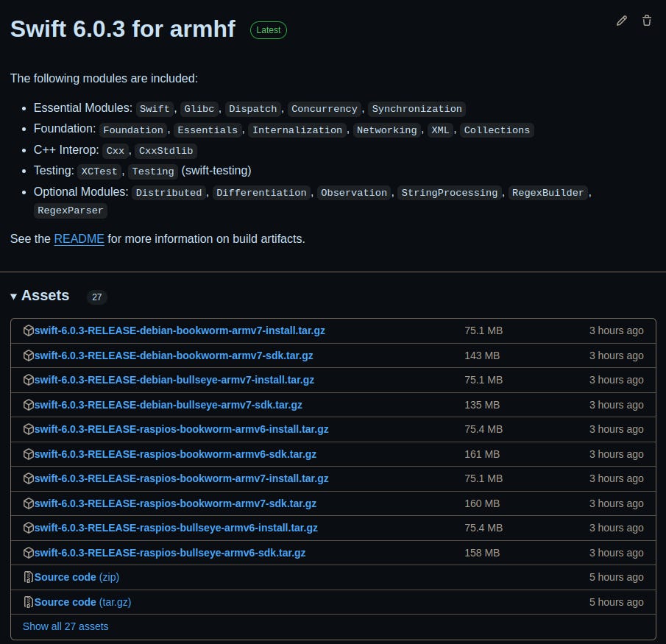The image size is (666, 644).
Task: Click the Observation module code tag
Action: (354, 192)
